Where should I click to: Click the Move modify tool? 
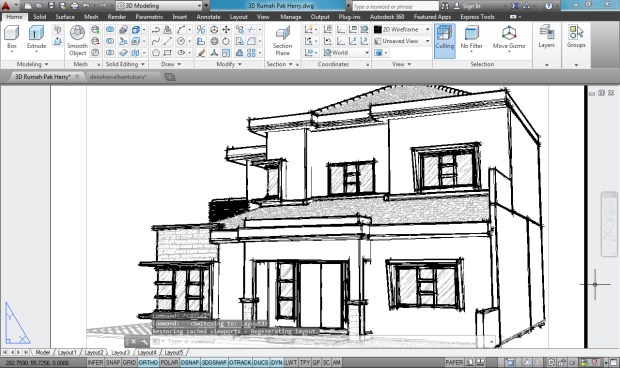click(x=226, y=30)
